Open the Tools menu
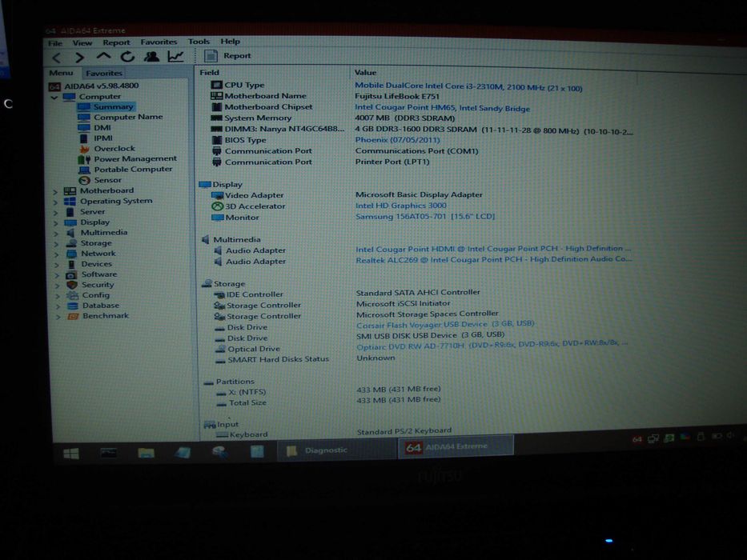Screen dimensions: 747x560 tap(199, 42)
